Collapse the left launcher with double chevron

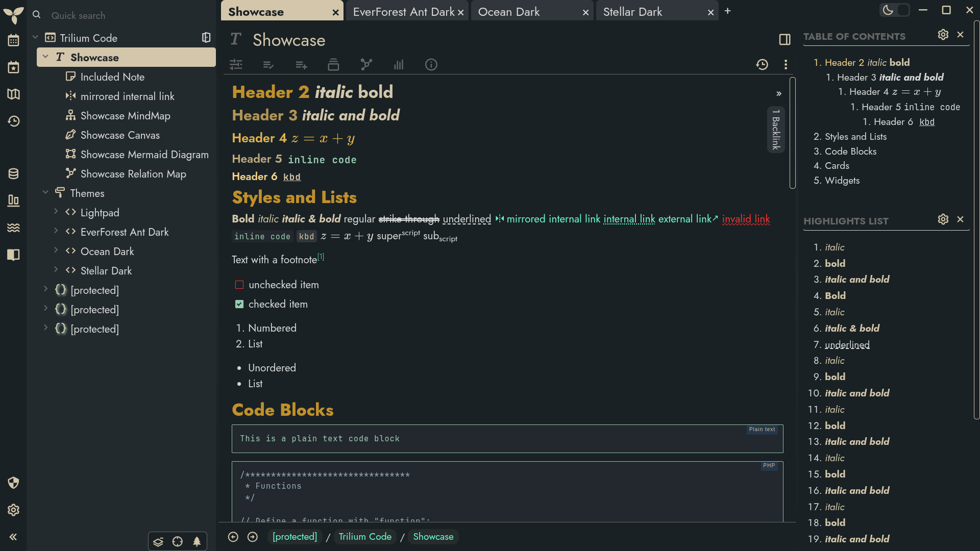click(x=13, y=537)
